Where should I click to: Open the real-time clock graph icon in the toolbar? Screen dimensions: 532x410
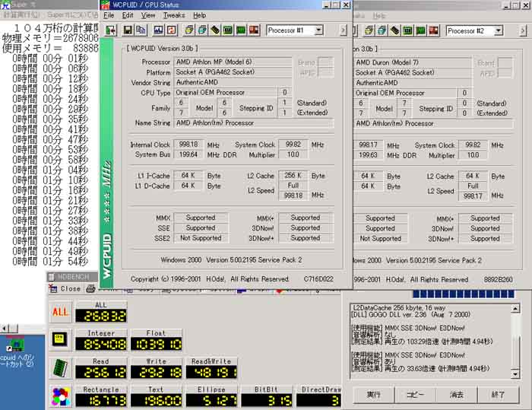(x=158, y=30)
